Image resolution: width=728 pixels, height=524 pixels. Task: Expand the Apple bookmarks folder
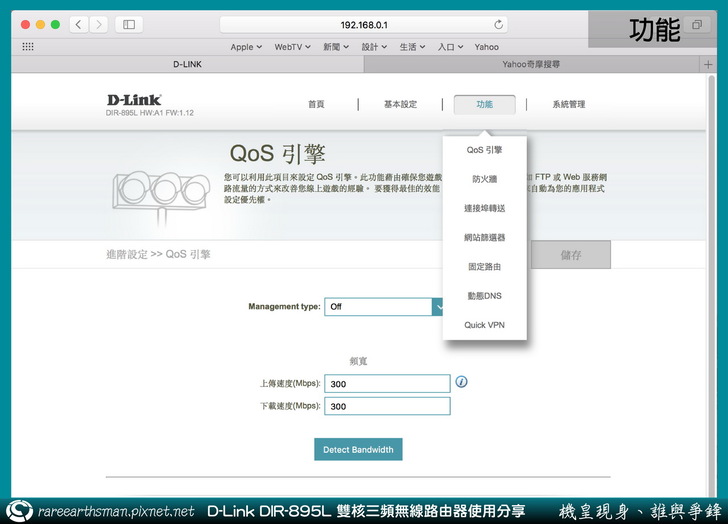[x=246, y=46]
